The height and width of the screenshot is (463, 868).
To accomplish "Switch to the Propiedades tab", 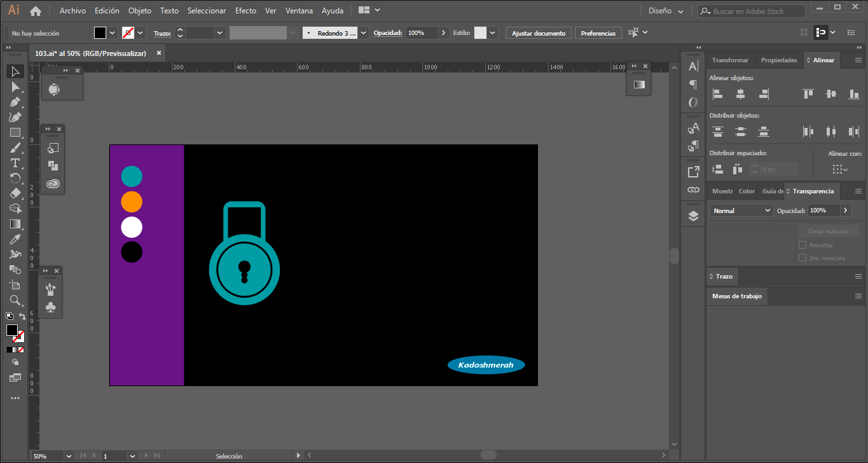I will pos(779,60).
